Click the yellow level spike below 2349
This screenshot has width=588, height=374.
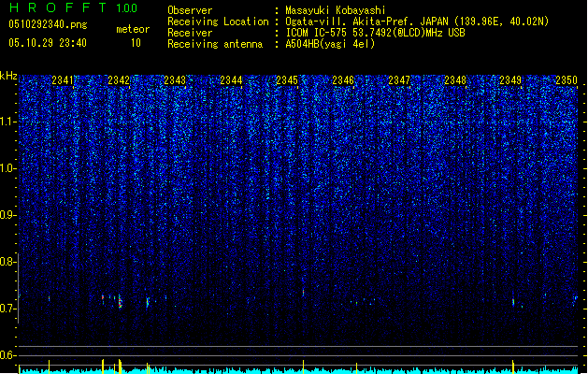513,367
